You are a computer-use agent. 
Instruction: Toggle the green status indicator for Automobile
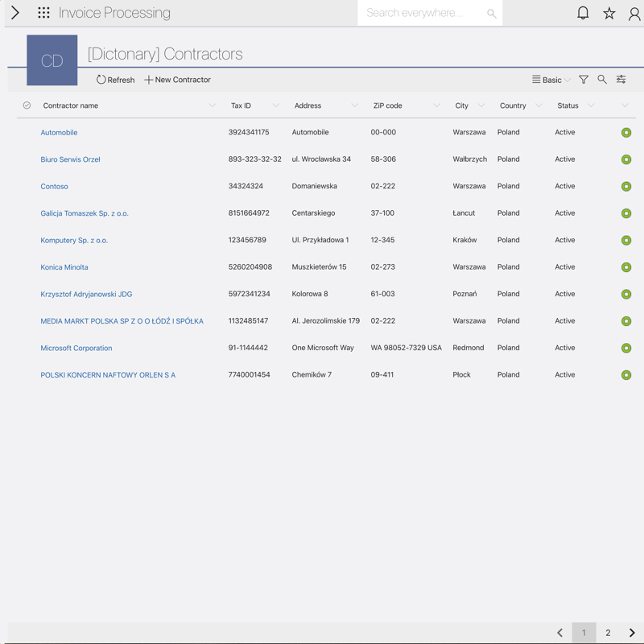pyautogui.click(x=626, y=133)
